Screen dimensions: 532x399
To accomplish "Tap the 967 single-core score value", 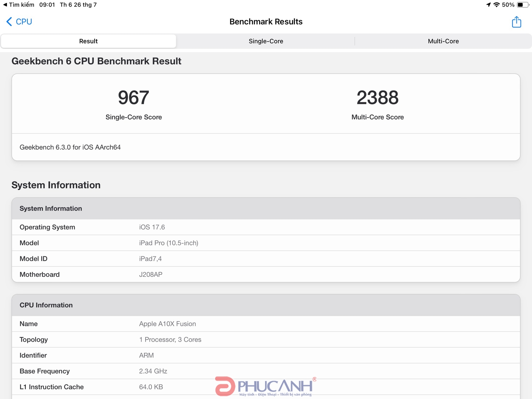I will (134, 98).
